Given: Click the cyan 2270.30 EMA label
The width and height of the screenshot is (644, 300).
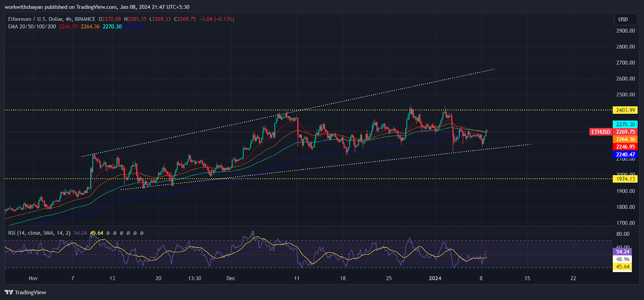Looking at the screenshot, I should pos(625,125).
